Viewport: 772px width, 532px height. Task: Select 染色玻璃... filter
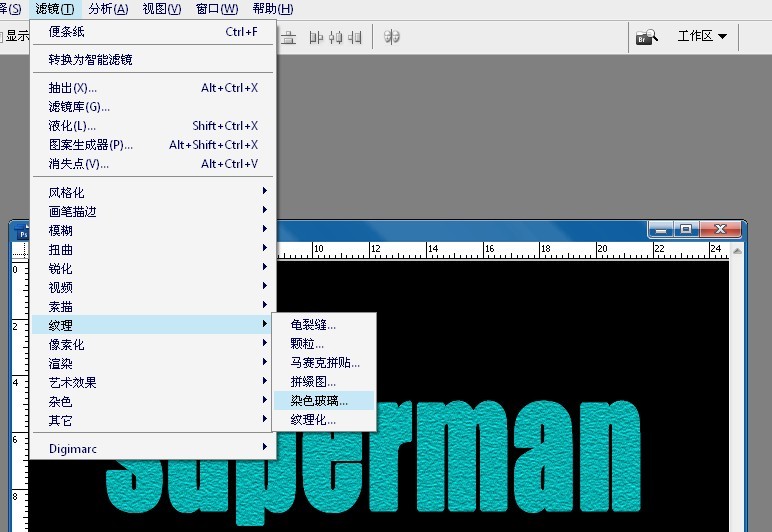[x=324, y=401]
